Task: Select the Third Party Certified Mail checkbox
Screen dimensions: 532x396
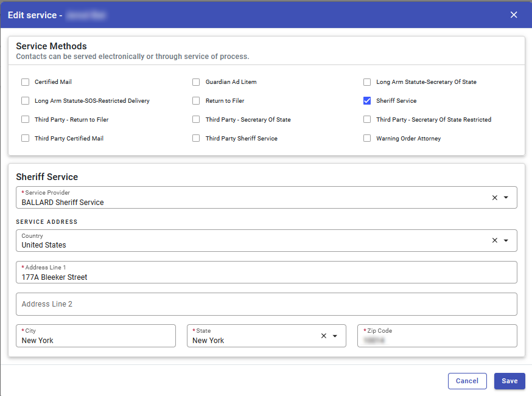Action: [x=25, y=138]
